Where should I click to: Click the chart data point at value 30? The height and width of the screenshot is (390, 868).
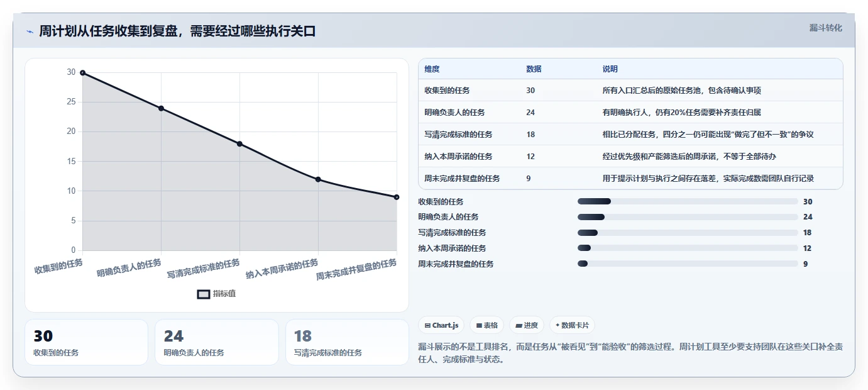click(82, 73)
